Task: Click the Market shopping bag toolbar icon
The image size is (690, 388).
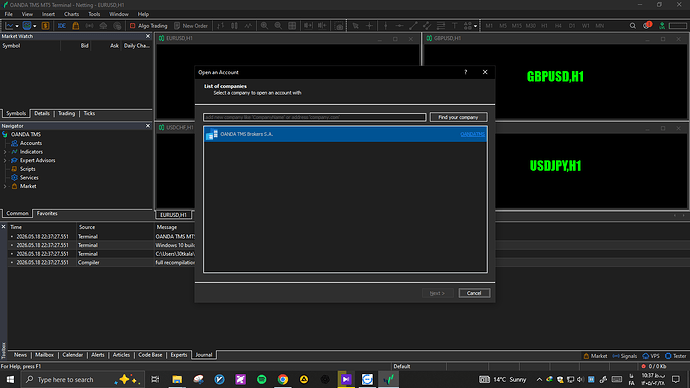Action: pyautogui.click(x=76, y=26)
